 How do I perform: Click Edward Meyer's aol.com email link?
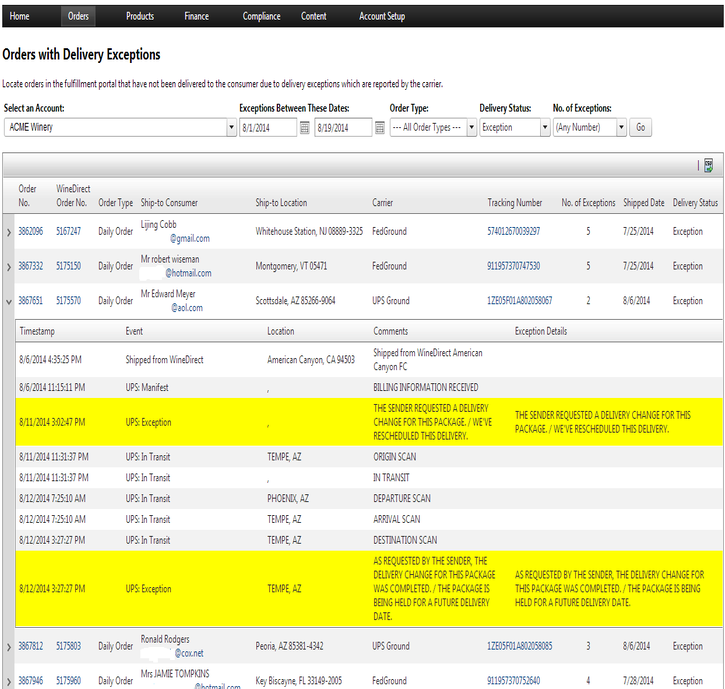pyautogui.click(x=187, y=308)
